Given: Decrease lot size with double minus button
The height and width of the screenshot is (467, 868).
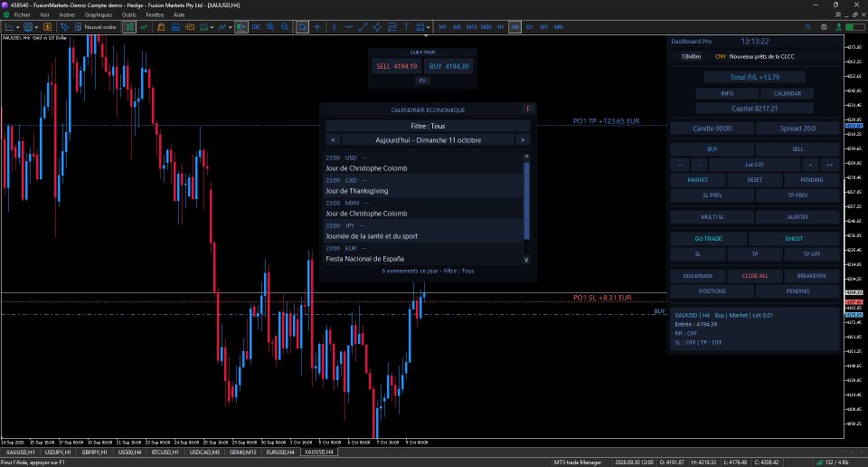Looking at the screenshot, I should 680,165.
